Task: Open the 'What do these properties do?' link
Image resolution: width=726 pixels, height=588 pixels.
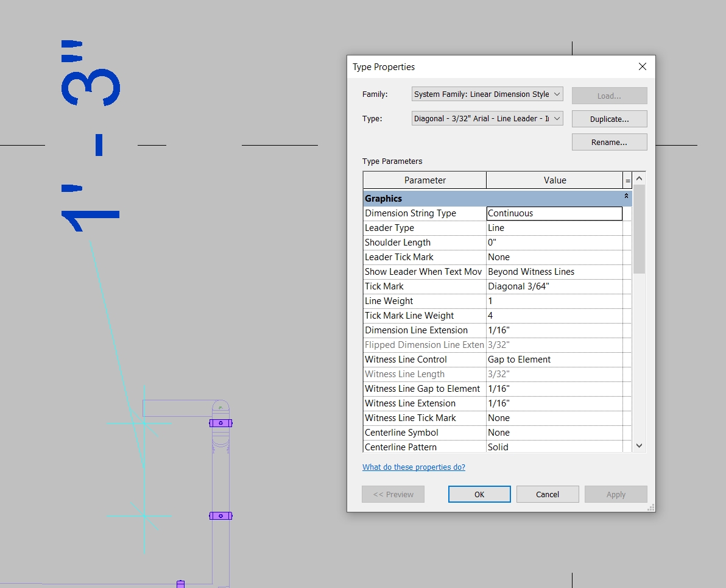Action: pos(414,467)
